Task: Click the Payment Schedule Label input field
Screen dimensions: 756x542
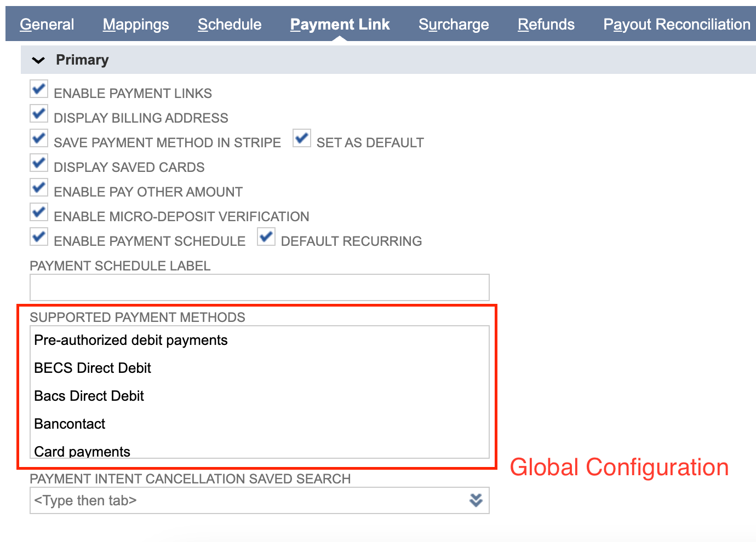Action: click(259, 287)
